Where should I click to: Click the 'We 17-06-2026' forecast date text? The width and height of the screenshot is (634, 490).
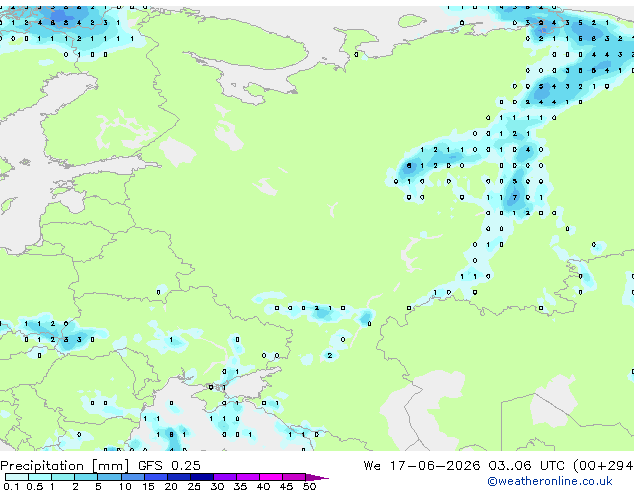[422, 466]
